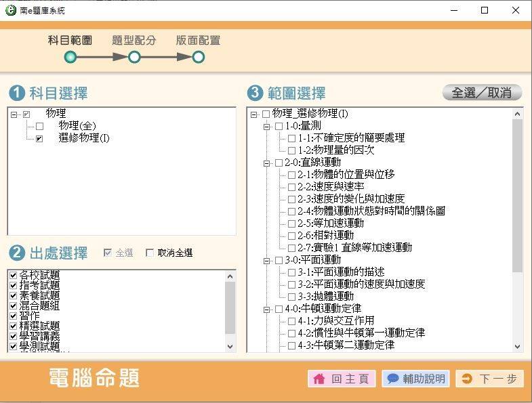Viewport: 532px width, 403px height.
Task: Check 取消全選 checkbox
Action: (150, 253)
